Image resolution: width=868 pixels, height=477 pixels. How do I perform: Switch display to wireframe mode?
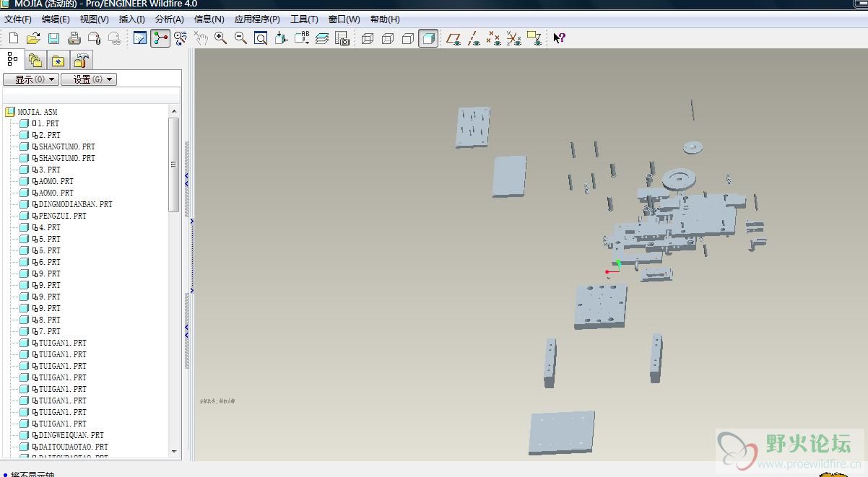coord(368,38)
